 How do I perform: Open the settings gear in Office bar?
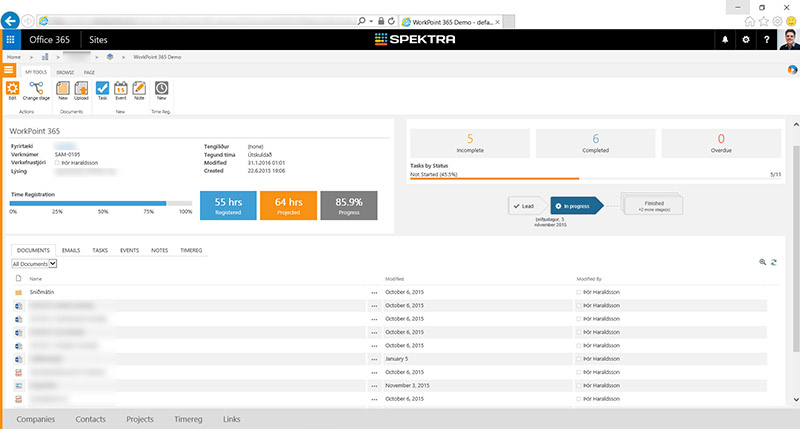[x=745, y=39]
